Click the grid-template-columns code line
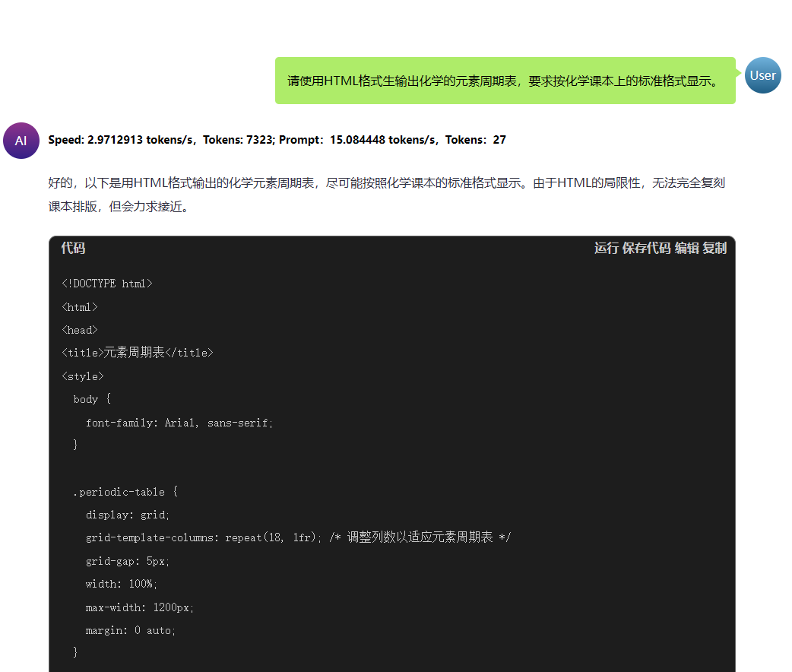The height and width of the screenshot is (672, 792). pos(299,537)
